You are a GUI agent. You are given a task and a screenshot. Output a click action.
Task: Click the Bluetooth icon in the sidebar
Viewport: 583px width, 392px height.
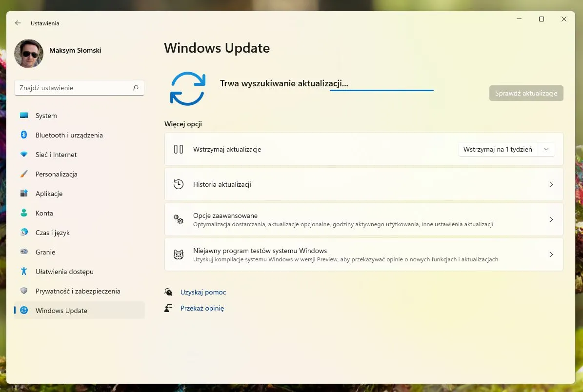pyautogui.click(x=24, y=135)
